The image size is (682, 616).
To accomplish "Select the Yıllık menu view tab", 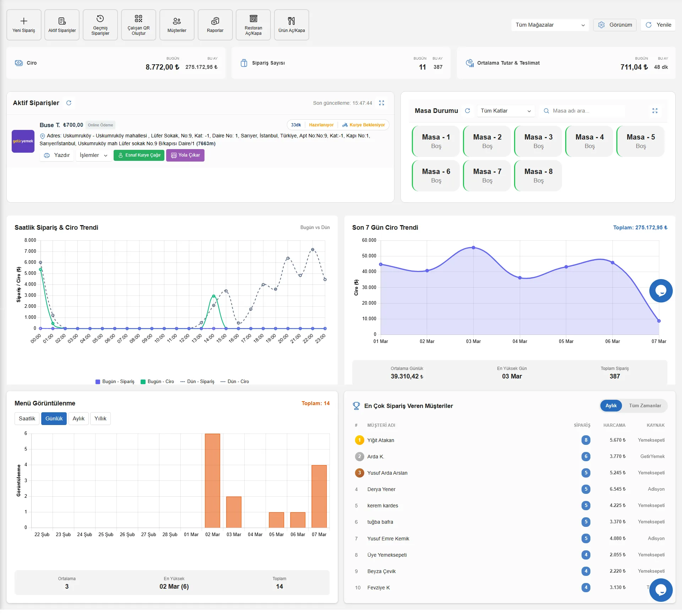I will point(100,419).
